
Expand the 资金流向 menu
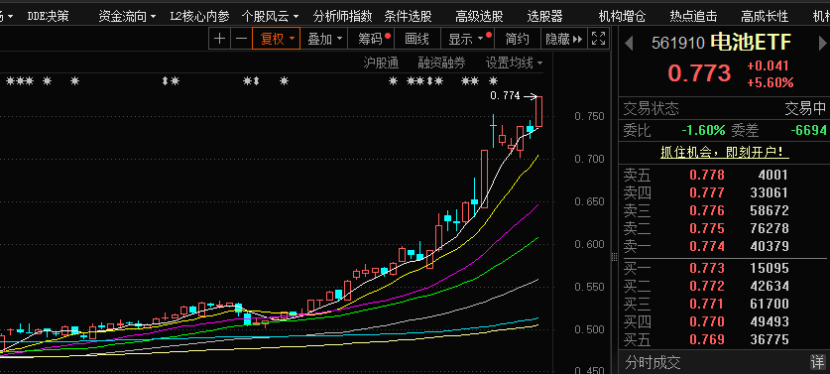click(127, 16)
